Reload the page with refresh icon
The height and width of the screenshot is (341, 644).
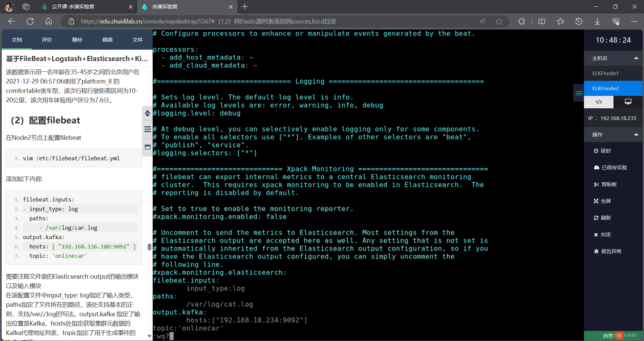pyautogui.click(x=30, y=21)
